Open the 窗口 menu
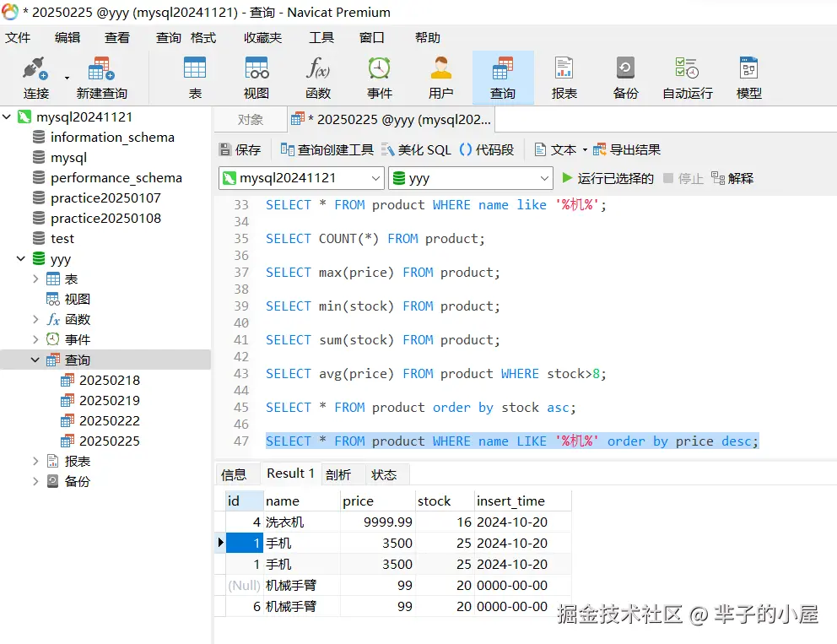Screen dimensions: 837x644 [x=371, y=37]
